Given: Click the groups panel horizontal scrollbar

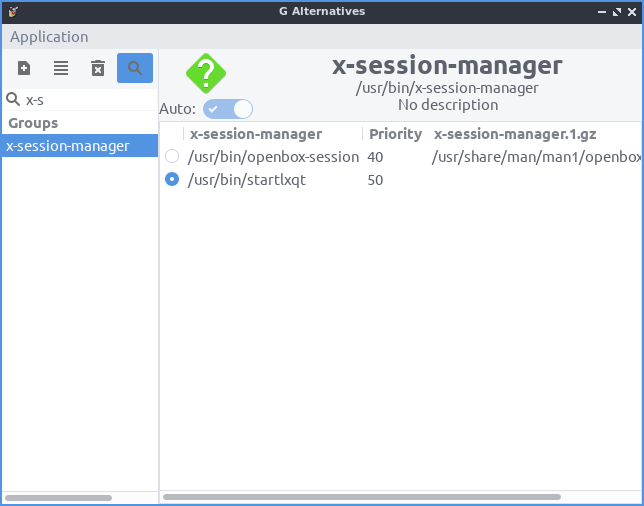Looking at the screenshot, I should click(x=58, y=497).
